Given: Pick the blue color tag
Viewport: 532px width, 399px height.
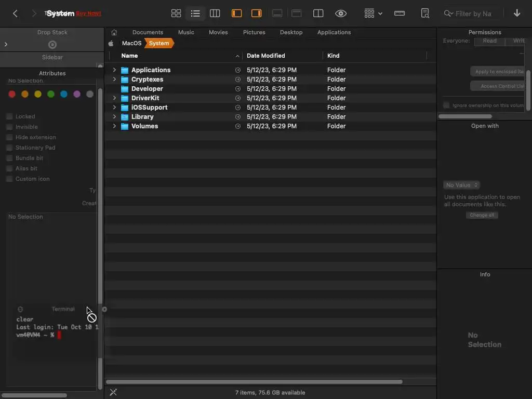Looking at the screenshot, I should coord(64,95).
